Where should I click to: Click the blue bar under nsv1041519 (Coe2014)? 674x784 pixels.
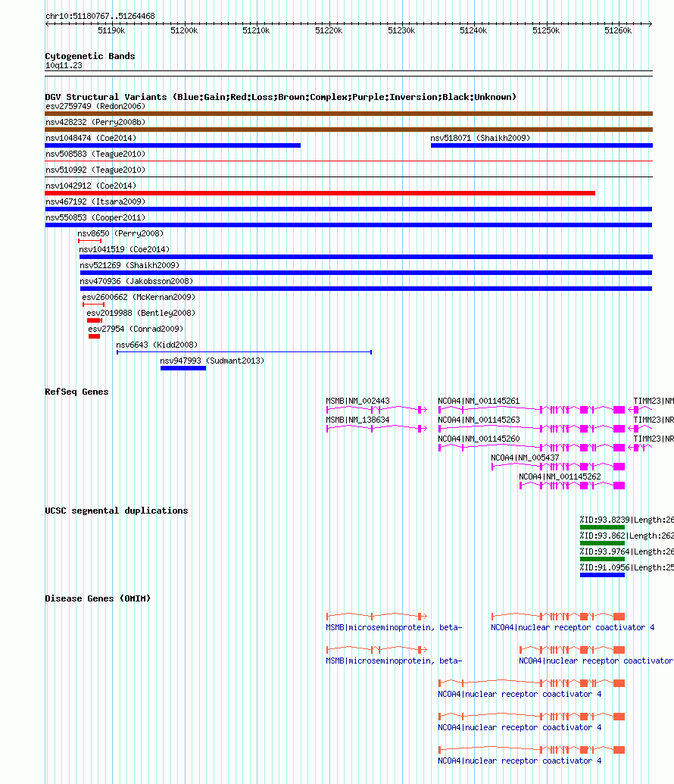[366, 257]
